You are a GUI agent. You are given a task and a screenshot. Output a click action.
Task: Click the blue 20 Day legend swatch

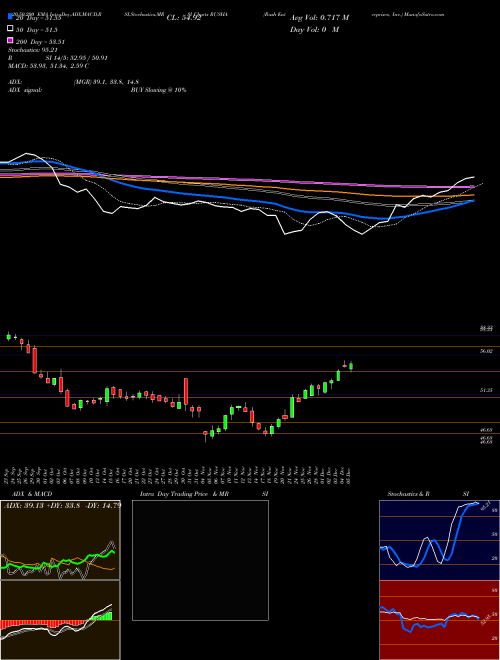pos(10,17)
